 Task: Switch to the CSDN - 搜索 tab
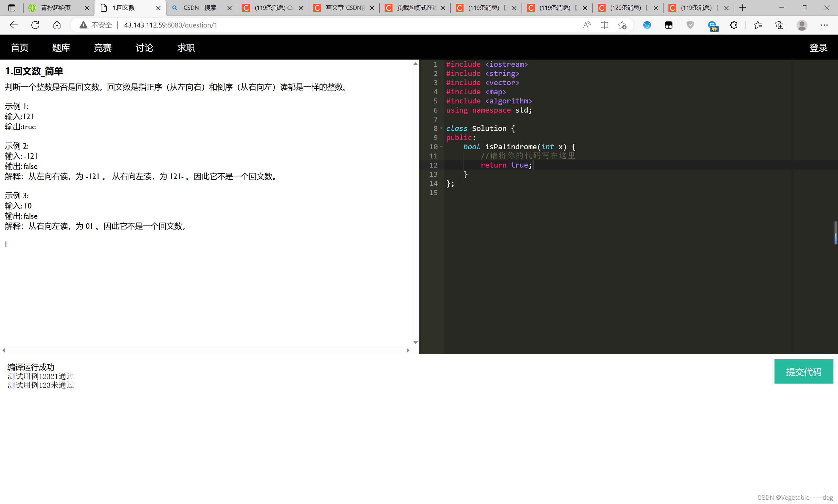200,8
